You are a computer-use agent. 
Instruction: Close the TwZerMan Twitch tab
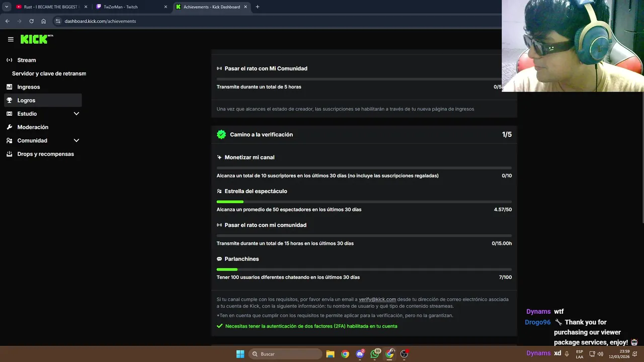(x=166, y=7)
